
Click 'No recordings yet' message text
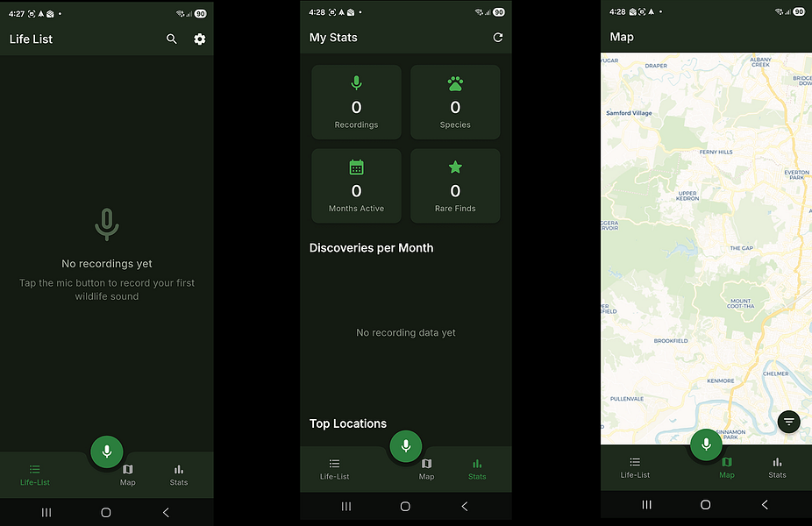[x=107, y=264]
